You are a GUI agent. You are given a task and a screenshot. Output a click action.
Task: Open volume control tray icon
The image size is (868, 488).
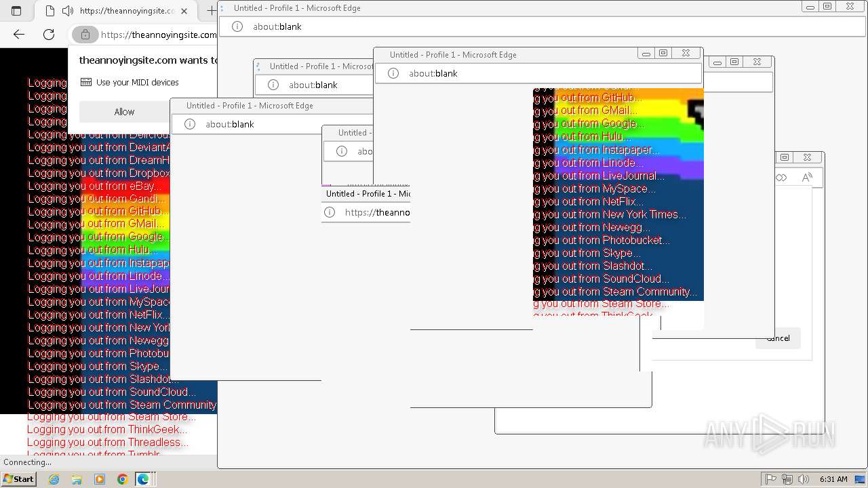[804, 479]
